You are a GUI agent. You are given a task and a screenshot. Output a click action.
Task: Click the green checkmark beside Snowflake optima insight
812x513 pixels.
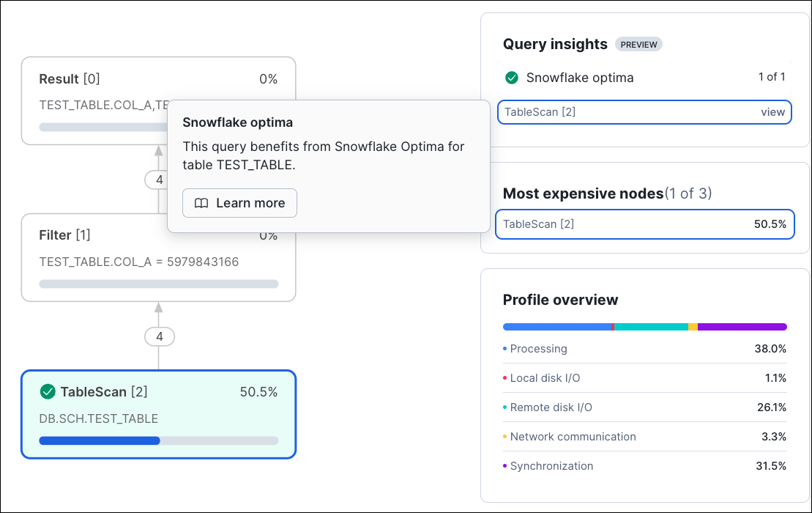512,78
